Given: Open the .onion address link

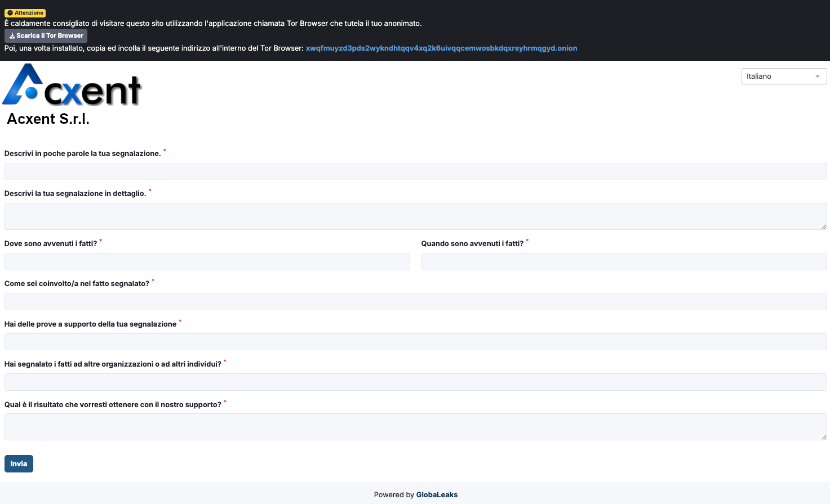Looking at the screenshot, I should point(441,48).
